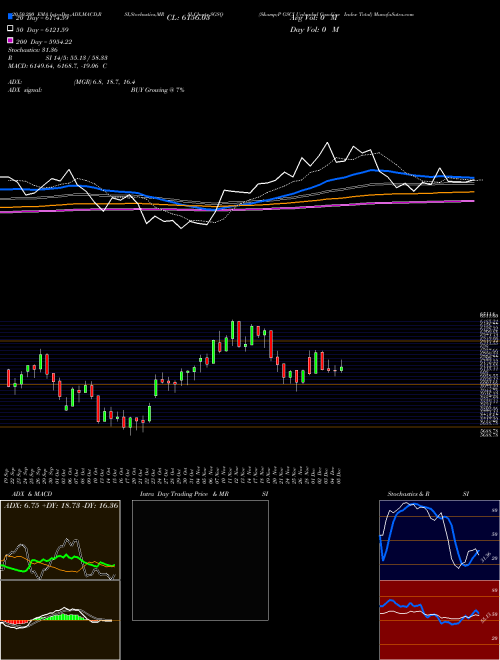The image size is (500, 660).
Task: Click the empty intraday trading price panel
Action: coord(200,560)
